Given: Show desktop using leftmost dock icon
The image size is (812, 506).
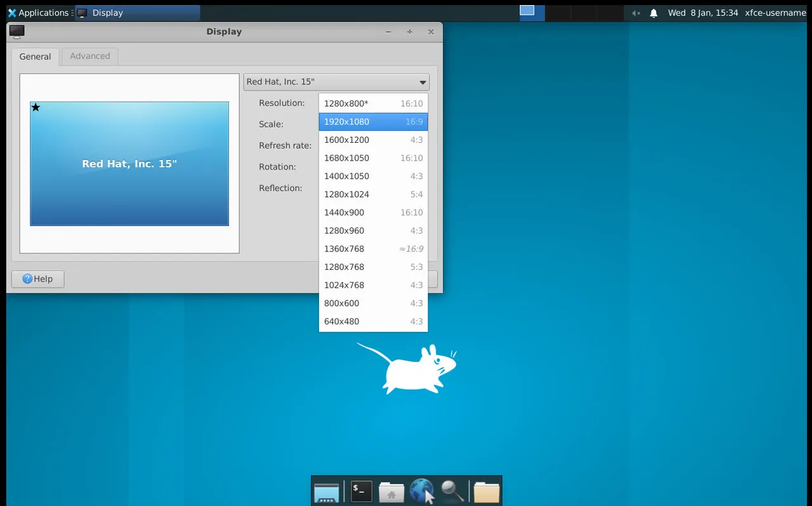Looking at the screenshot, I should (327, 492).
